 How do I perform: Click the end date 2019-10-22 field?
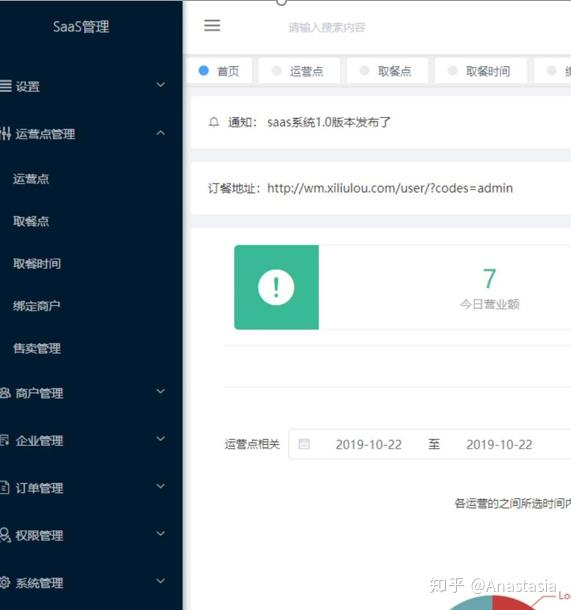[499, 444]
